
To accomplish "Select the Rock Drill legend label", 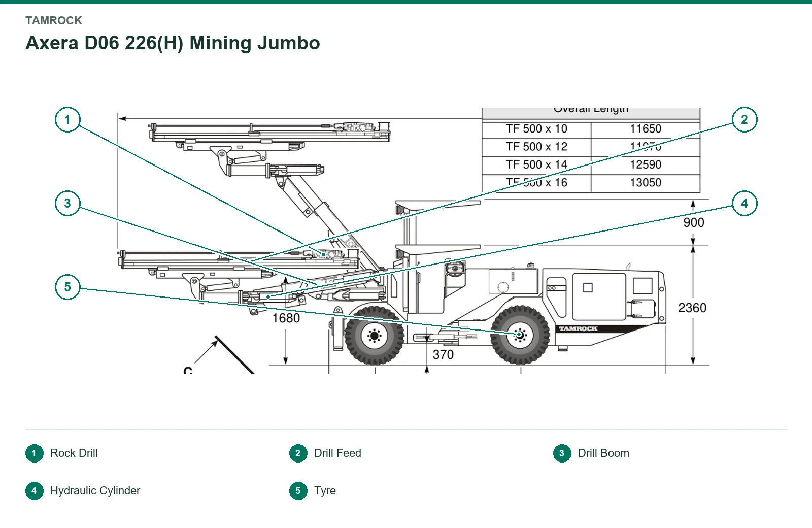I will point(74,453).
